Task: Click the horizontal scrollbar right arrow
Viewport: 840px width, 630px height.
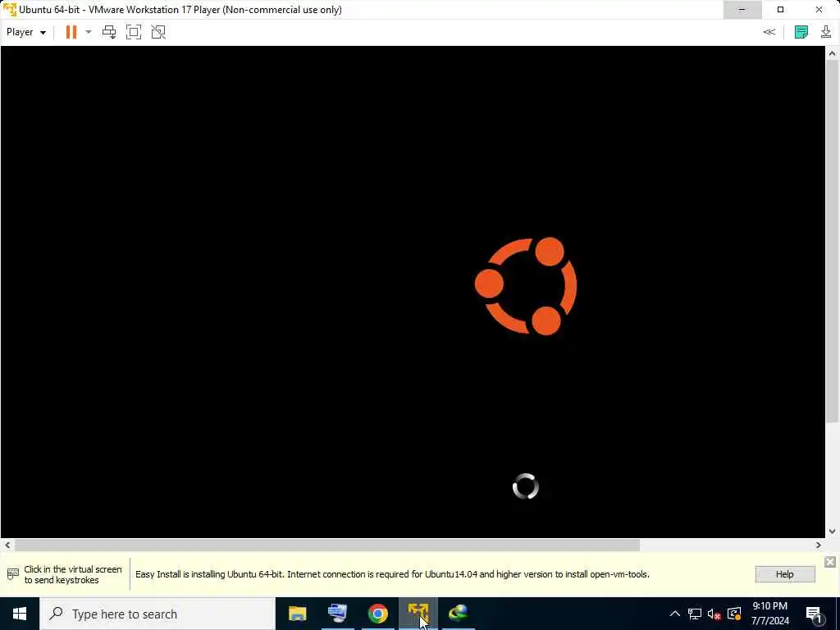Action: pyautogui.click(x=818, y=545)
